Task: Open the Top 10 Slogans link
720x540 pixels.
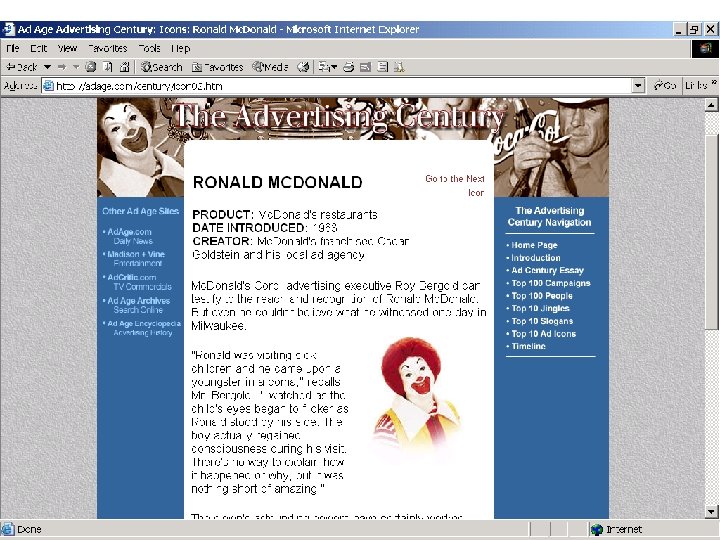Action: pos(542,321)
